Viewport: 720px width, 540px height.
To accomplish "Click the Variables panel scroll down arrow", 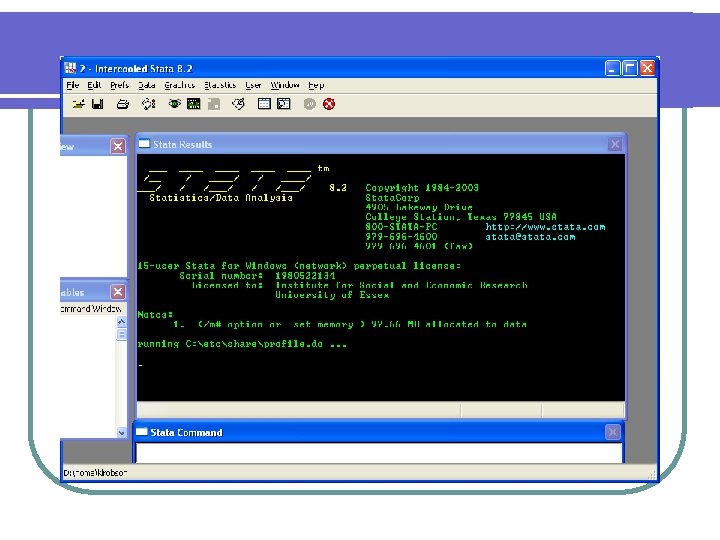I will pyautogui.click(x=121, y=432).
